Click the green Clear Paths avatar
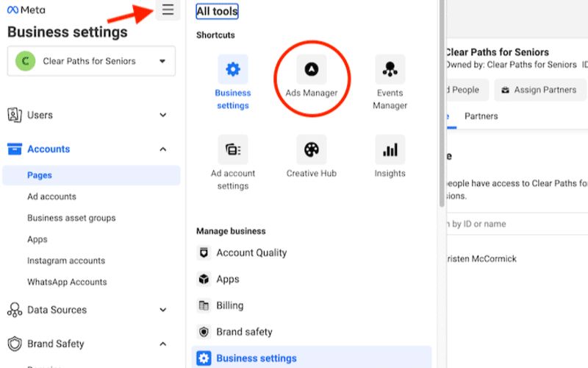This screenshot has height=368, width=588. pyautogui.click(x=25, y=61)
